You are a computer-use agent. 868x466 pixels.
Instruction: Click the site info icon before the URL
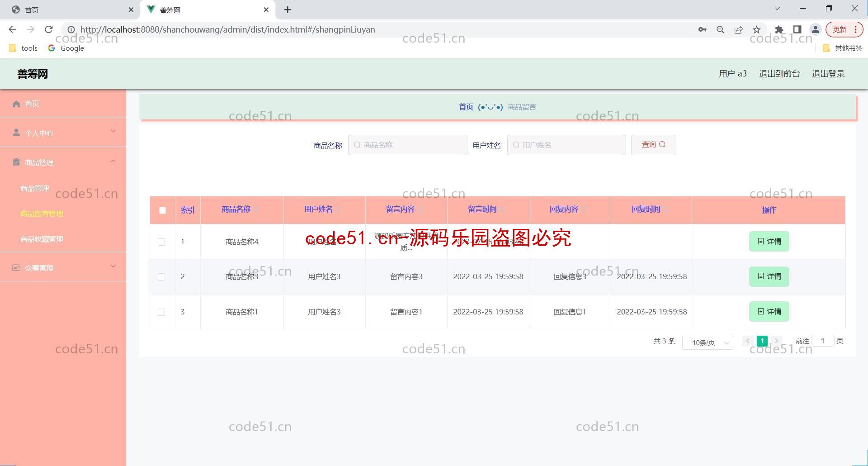pyautogui.click(x=71, y=30)
